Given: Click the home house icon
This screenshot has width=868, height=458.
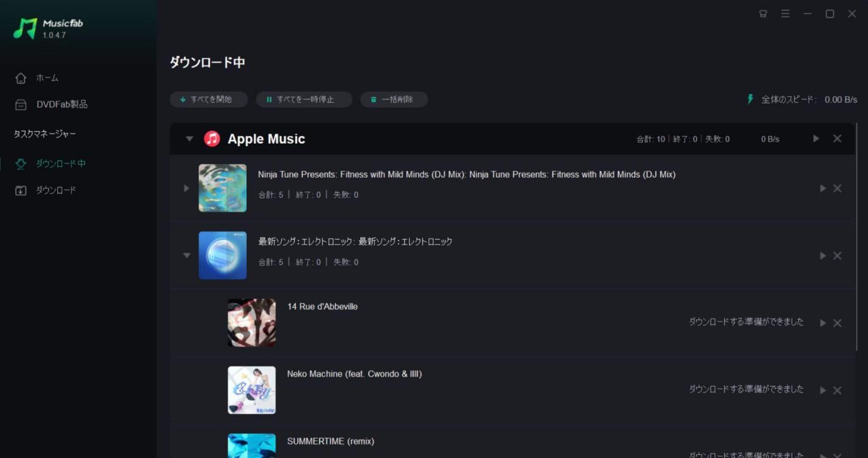Looking at the screenshot, I should tap(21, 78).
